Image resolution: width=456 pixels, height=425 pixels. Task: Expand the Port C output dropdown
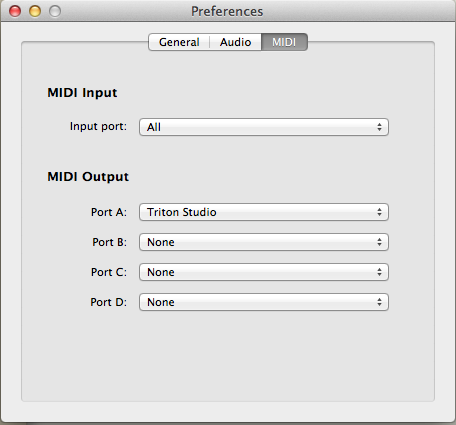click(264, 272)
